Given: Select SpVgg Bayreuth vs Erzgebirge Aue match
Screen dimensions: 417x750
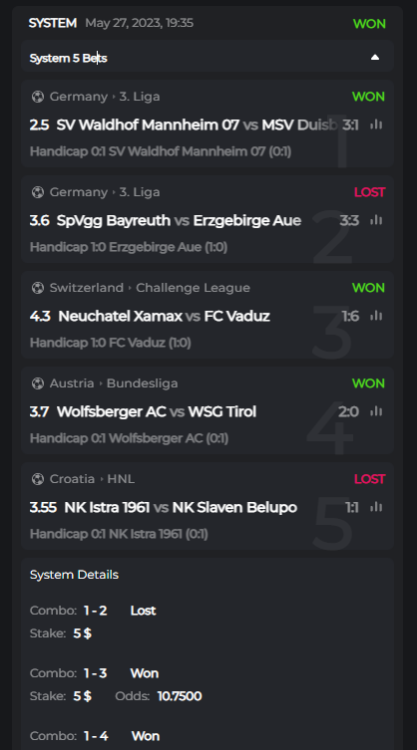Looking at the screenshot, I should coord(179,221).
